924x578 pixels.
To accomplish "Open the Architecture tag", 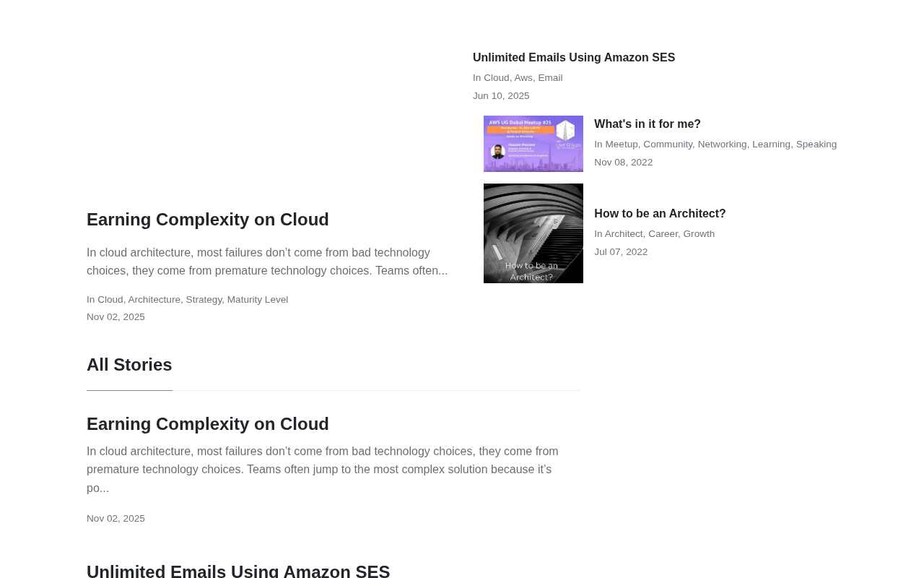I will [154, 300].
